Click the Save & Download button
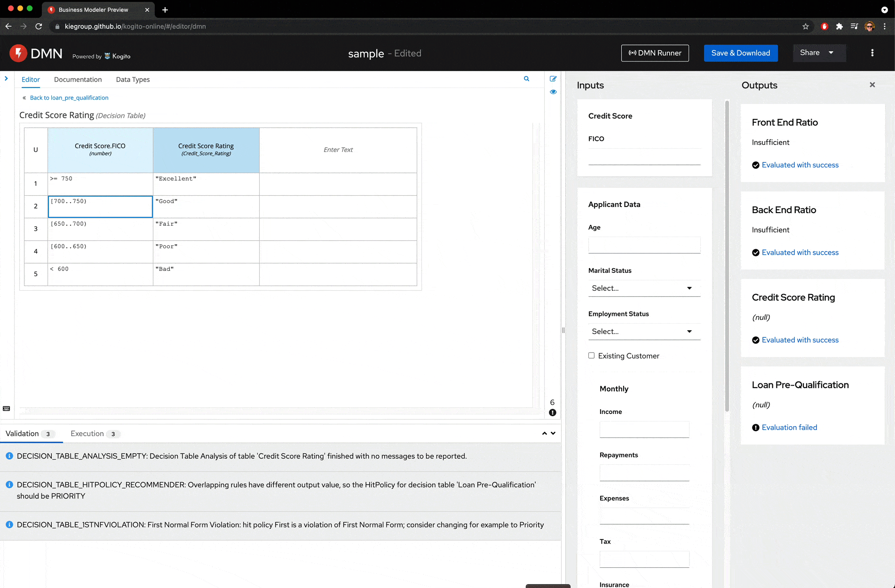 740,53
